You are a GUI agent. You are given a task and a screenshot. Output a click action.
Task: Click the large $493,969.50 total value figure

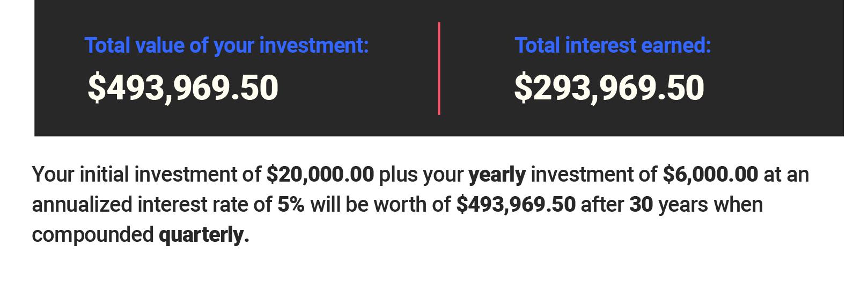tap(183, 88)
